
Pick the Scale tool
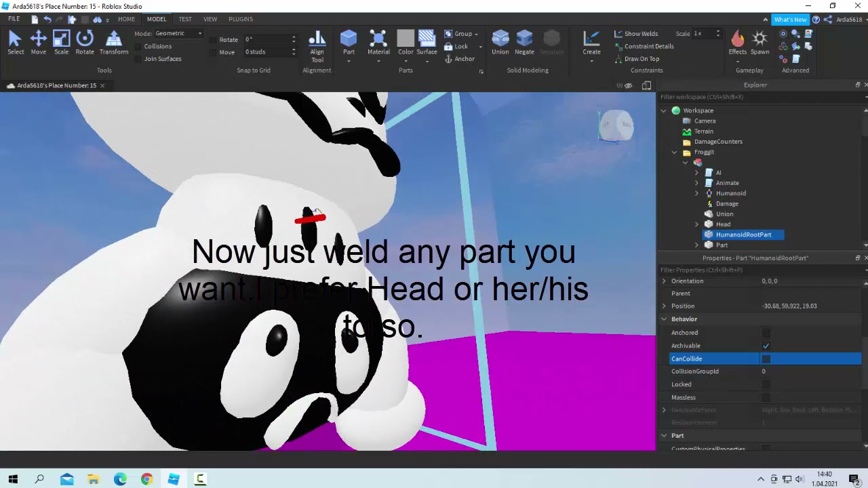tap(61, 42)
